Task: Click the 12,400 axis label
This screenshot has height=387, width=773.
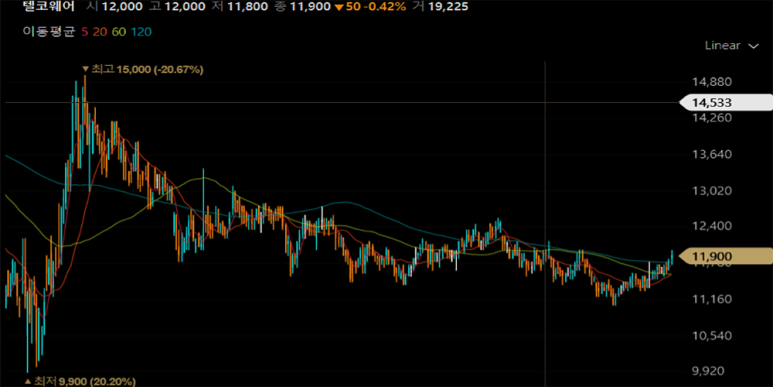Action: 712,226
